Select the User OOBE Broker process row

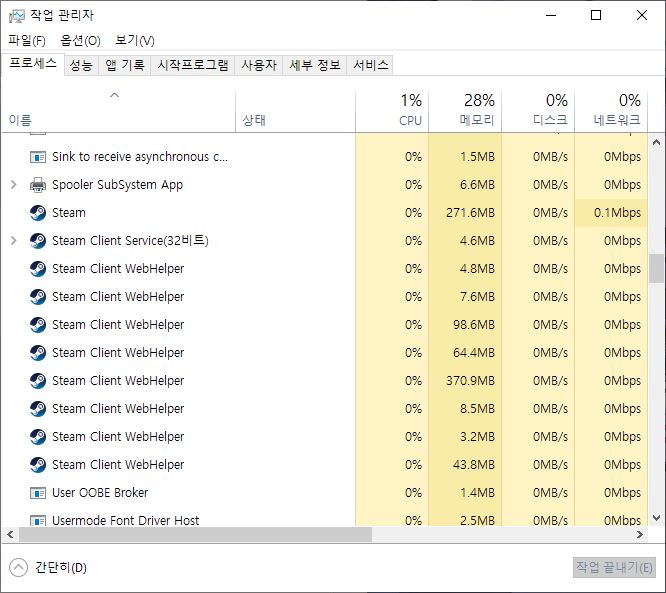[325, 493]
